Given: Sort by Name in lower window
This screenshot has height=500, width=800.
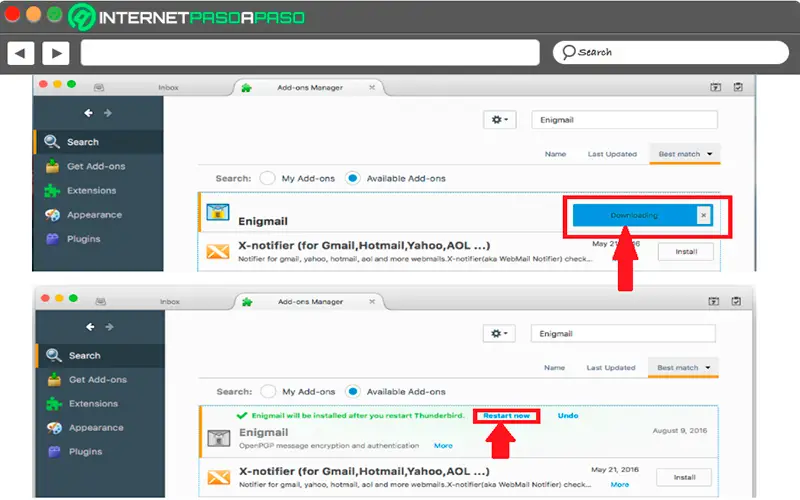Looking at the screenshot, I should click(x=554, y=368).
